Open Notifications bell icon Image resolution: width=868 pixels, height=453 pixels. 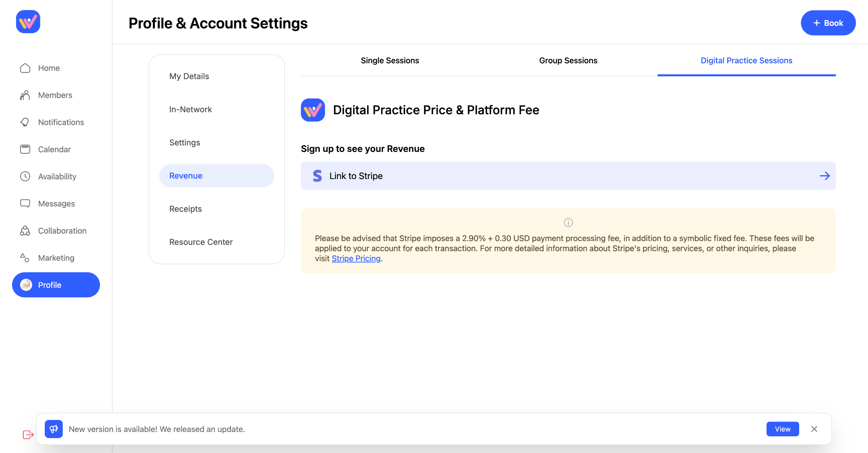(25, 122)
